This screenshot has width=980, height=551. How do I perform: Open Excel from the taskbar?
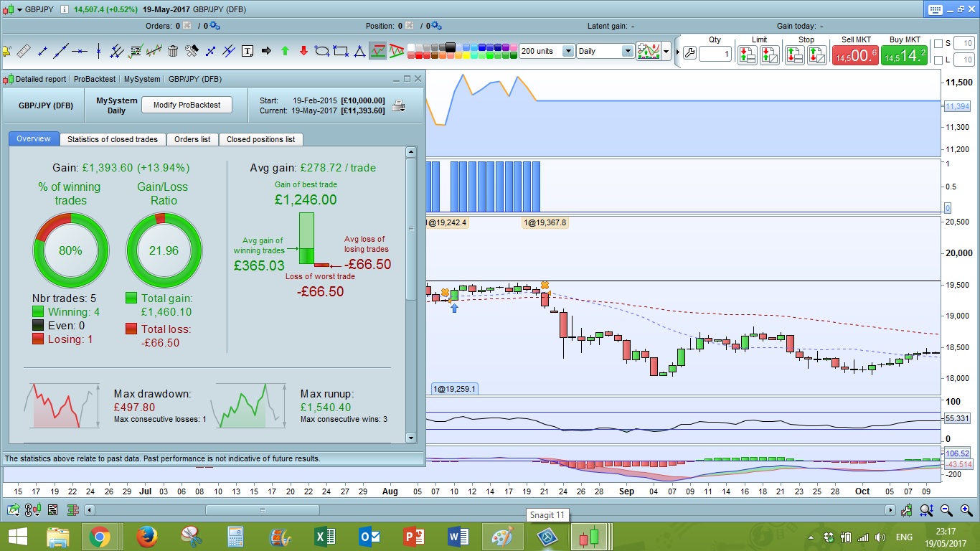tap(325, 537)
